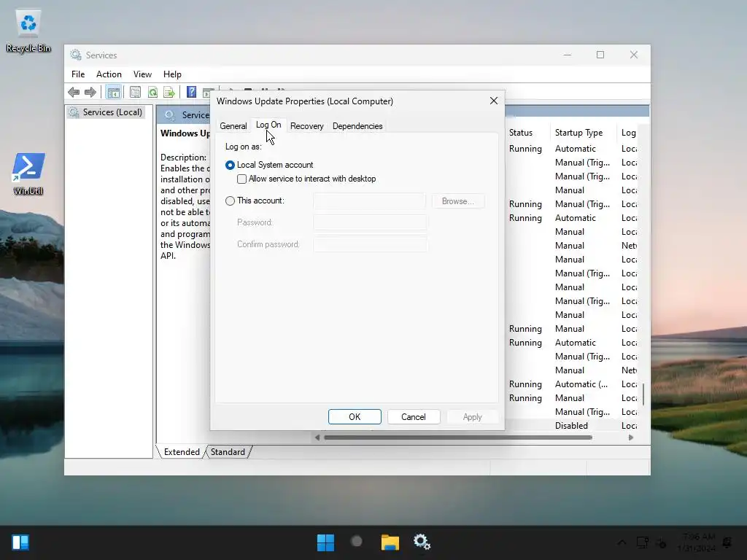Image resolution: width=747 pixels, height=560 pixels.
Task: Open the blue Help toolbar icon
Action: pos(191,92)
